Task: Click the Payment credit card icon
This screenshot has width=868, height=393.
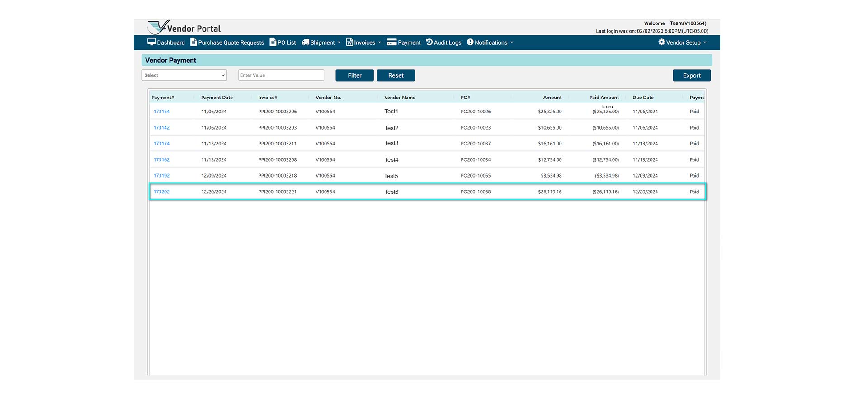Action: pyautogui.click(x=392, y=42)
